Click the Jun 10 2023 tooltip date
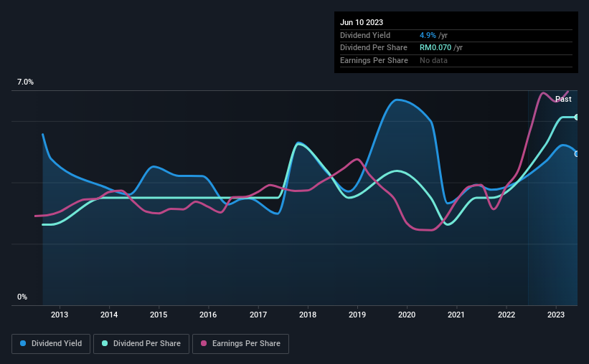 pyautogui.click(x=362, y=22)
